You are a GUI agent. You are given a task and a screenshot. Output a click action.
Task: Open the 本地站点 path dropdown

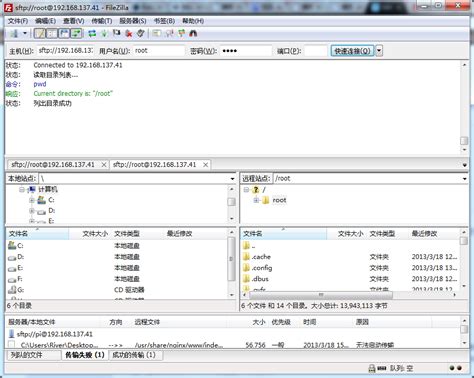pyautogui.click(x=232, y=179)
